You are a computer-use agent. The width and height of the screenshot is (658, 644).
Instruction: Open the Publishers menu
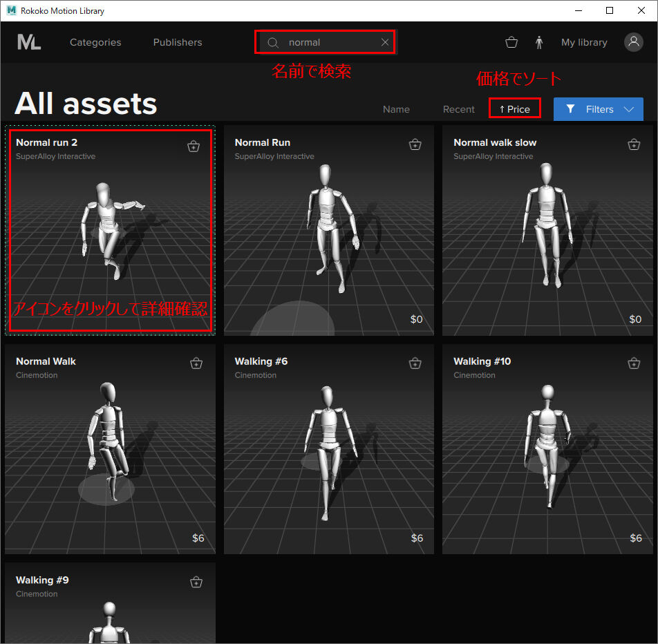point(177,42)
